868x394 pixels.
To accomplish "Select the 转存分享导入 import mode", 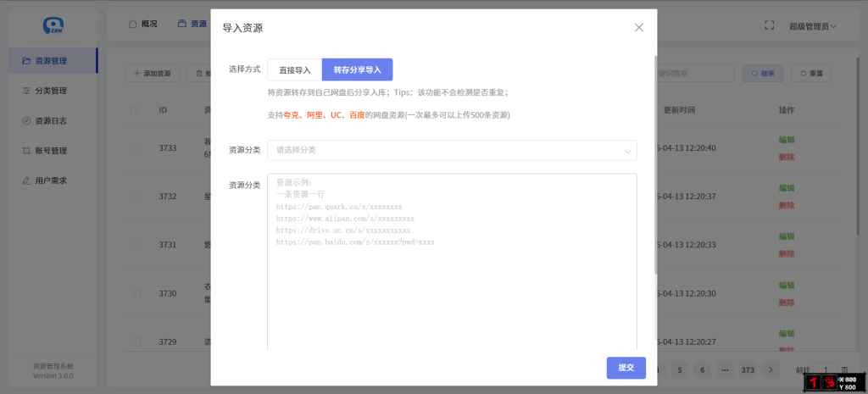I will click(358, 70).
